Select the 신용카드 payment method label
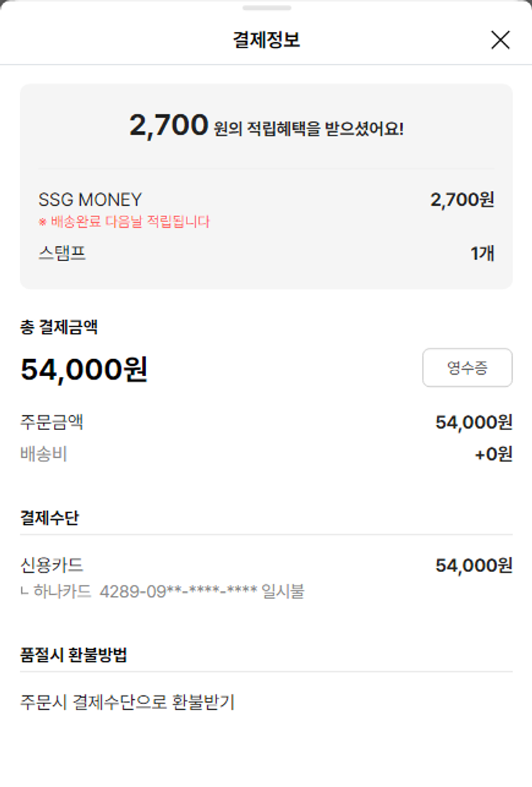This screenshot has width=532, height=787. [52, 566]
